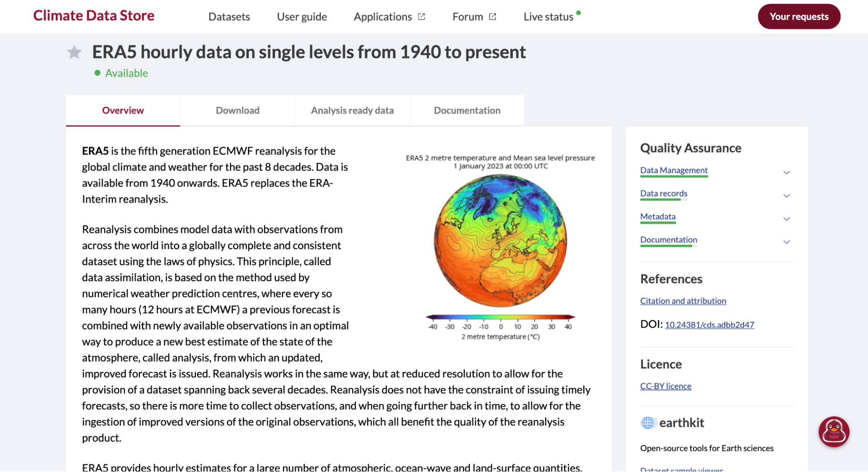868x472 pixels.
Task: Expand the Metadata chevron
Action: tap(786, 219)
